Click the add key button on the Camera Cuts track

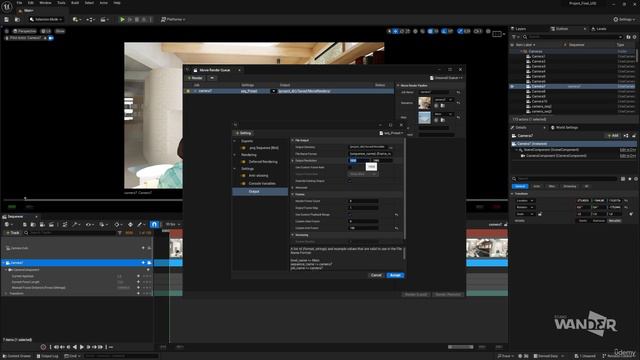point(143,248)
